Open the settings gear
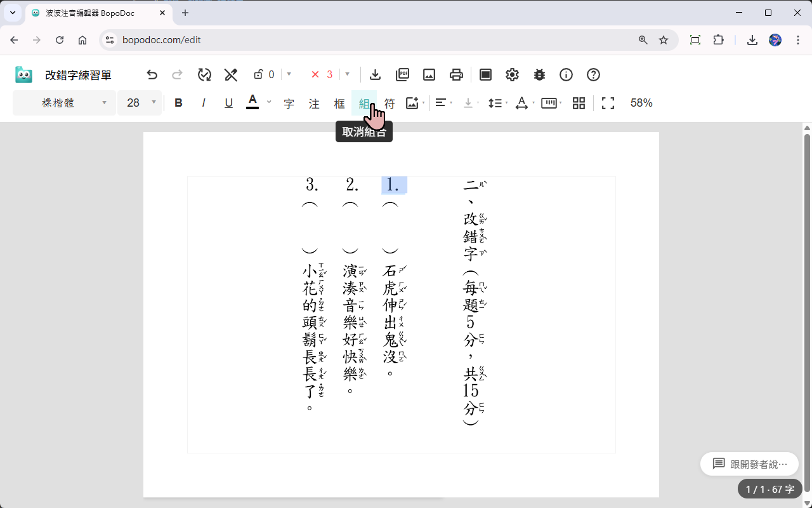The image size is (812, 508). (512, 74)
